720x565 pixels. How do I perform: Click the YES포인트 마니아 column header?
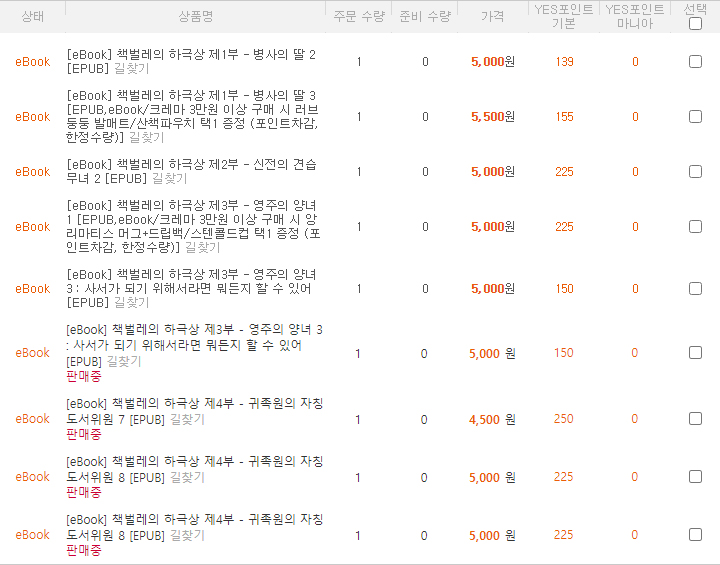pyautogui.click(x=635, y=17)
